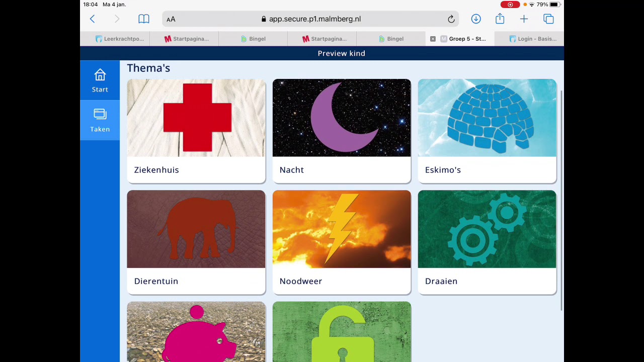Close the Groep 5 tab

pos(433,39)
